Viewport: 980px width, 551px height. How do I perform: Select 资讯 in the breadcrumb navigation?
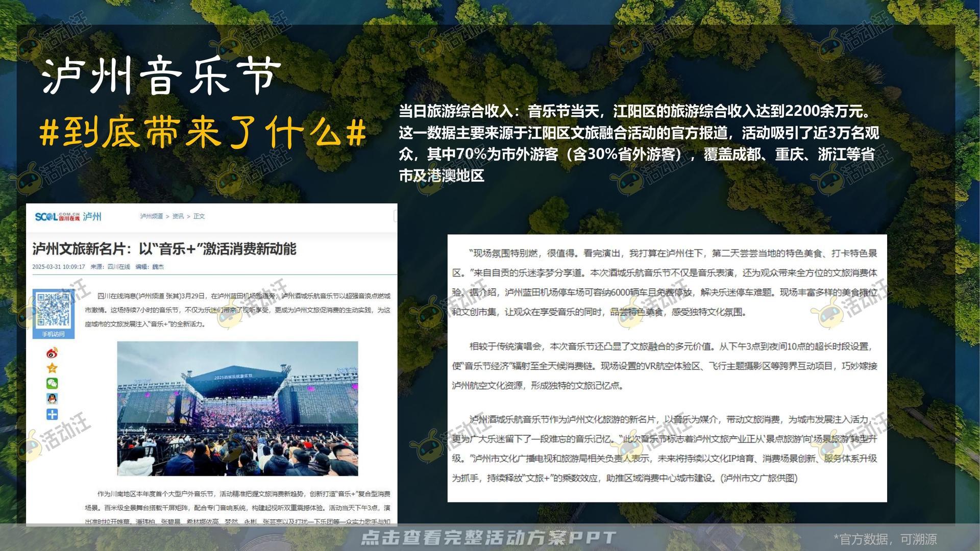coord(178,216)
